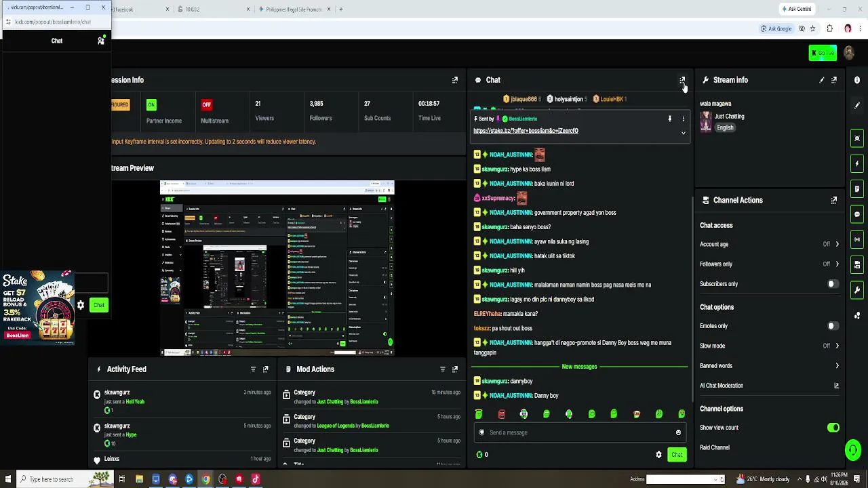The image size is (868, 488).
Task: Pop out the Session Info panel
Action: coord(455,80)
